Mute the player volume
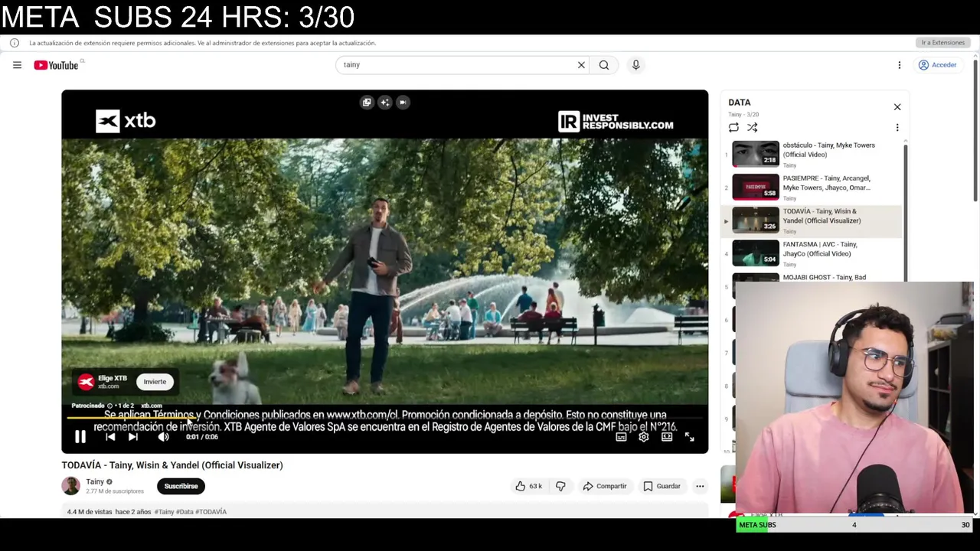 coord(163,437)
